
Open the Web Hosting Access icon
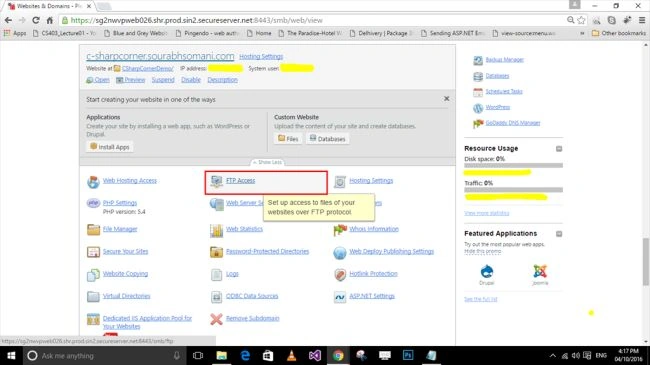93,182
